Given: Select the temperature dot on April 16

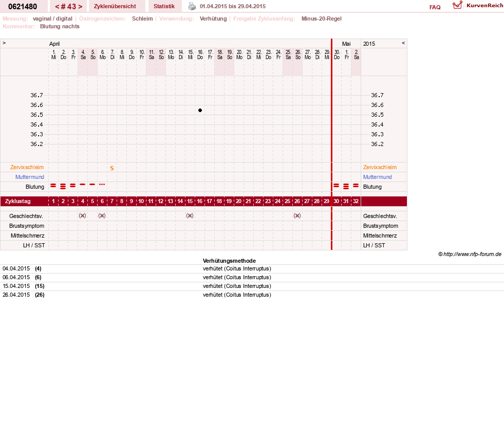Looking at the screenshot, I should (x=200, y=111).
